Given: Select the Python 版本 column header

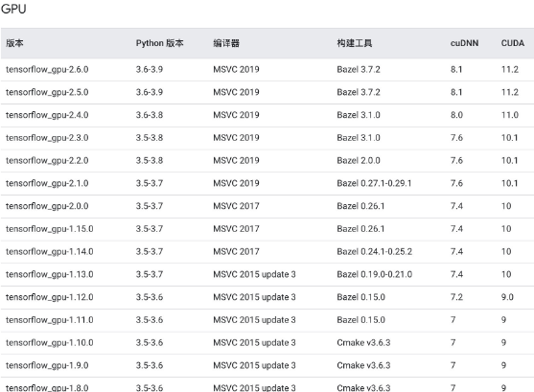Looking at the screenshot, I should click(x=160, y=43).
